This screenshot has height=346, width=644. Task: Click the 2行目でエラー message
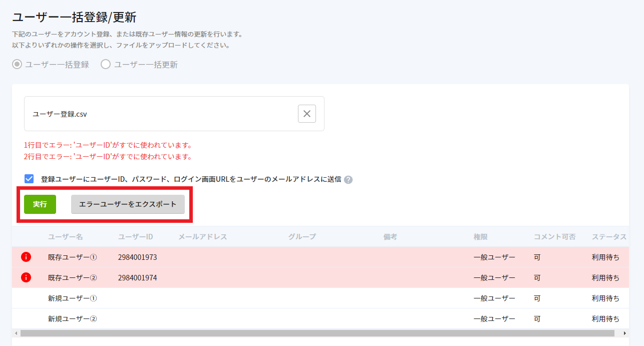coord(108,156)
